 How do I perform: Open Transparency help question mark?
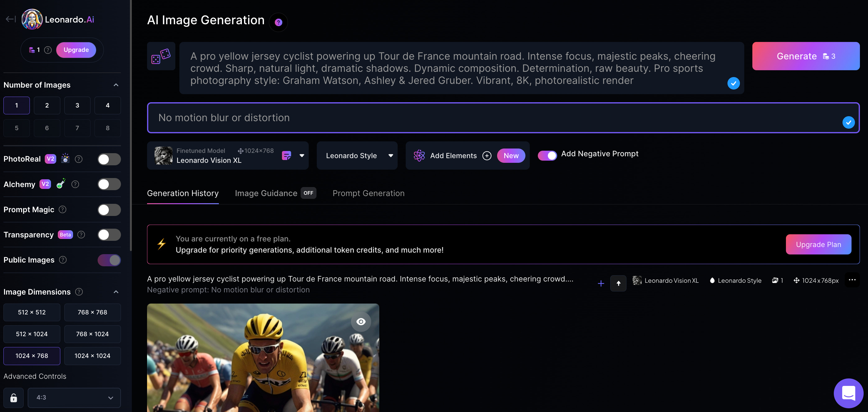[x=81, y=235]
